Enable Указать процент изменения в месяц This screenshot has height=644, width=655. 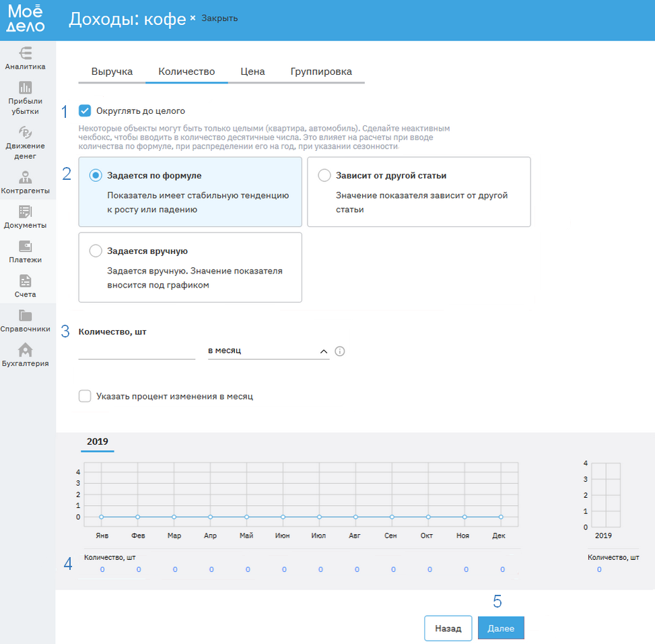tap(85, 395)
